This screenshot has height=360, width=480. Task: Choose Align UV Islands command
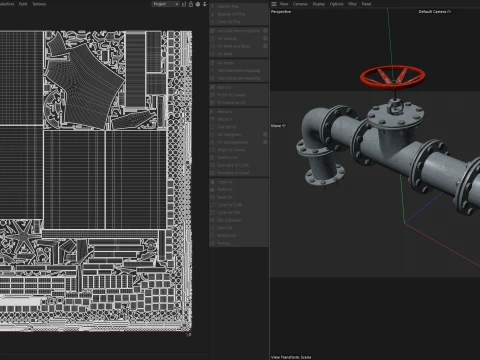point(239,150)
